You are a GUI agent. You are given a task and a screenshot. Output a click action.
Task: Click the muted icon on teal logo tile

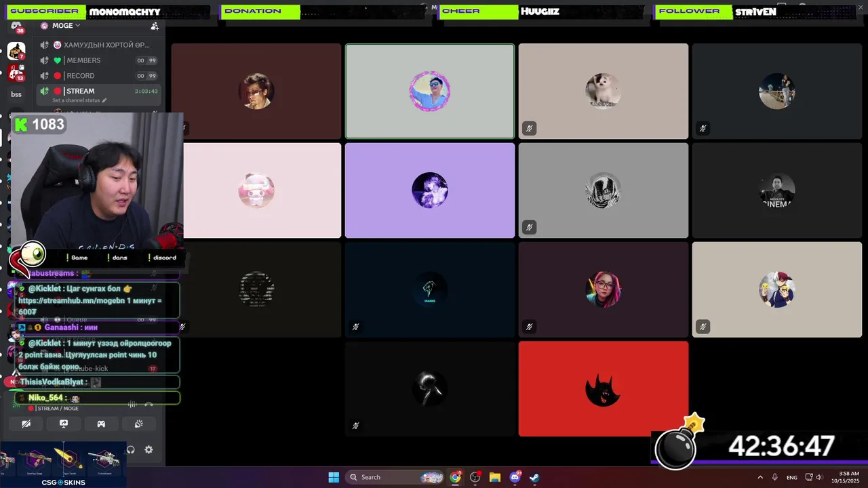(356, 327)
